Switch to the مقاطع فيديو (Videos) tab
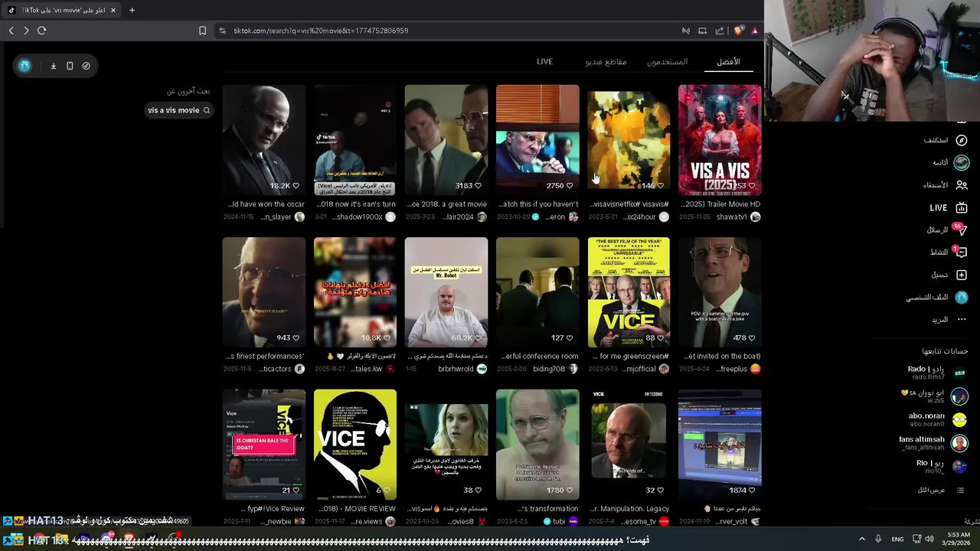 pos(606,61)
